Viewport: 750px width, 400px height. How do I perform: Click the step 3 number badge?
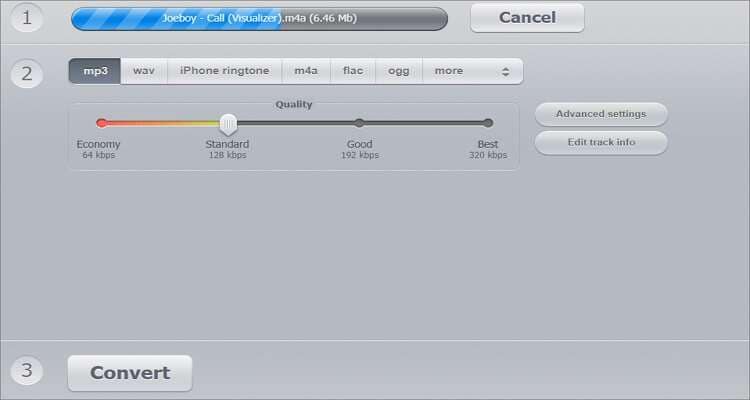(27, 370)
